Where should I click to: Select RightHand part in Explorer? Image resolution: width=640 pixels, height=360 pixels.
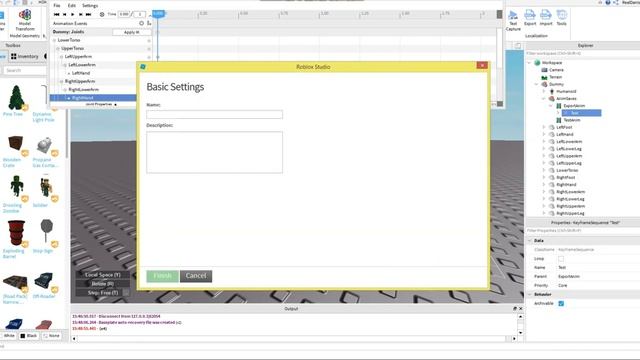coord(566,184)
